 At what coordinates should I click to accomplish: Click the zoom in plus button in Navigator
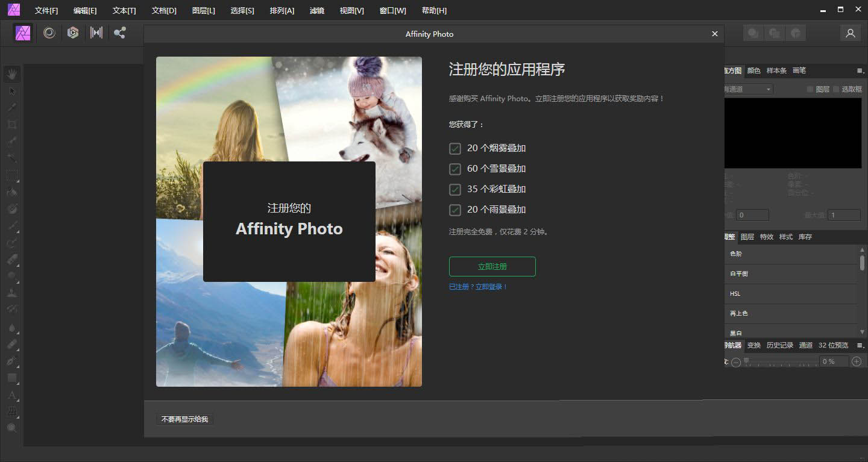(856, 361)
